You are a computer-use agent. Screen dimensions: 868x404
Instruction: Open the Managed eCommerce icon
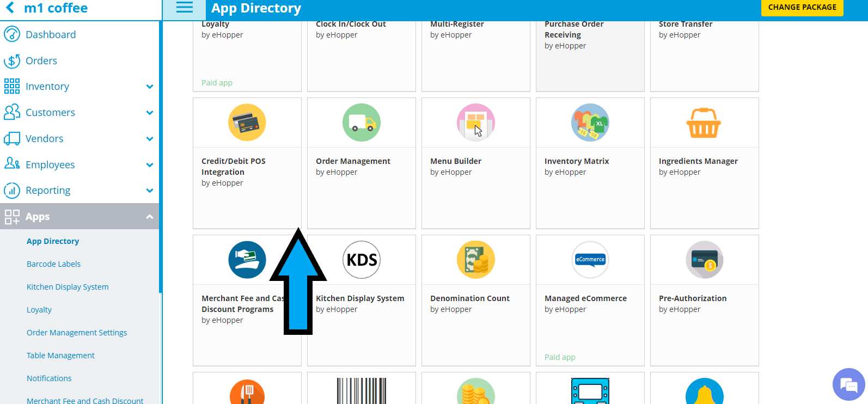pyautogui.click(x=590, y=260)
